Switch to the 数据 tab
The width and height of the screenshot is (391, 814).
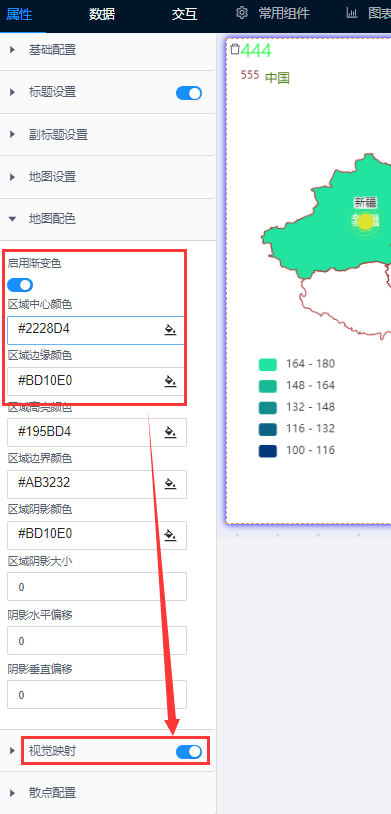point(101,14)
